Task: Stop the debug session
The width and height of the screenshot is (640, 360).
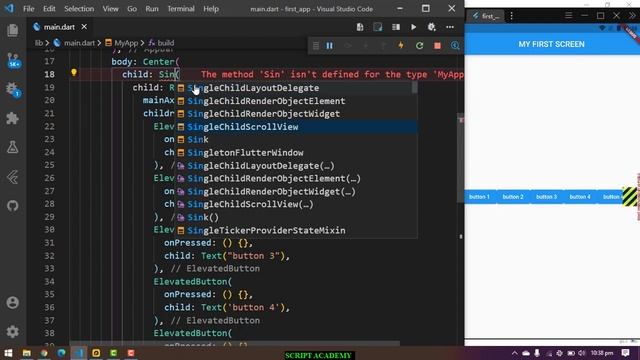Action: coord(437,46)
